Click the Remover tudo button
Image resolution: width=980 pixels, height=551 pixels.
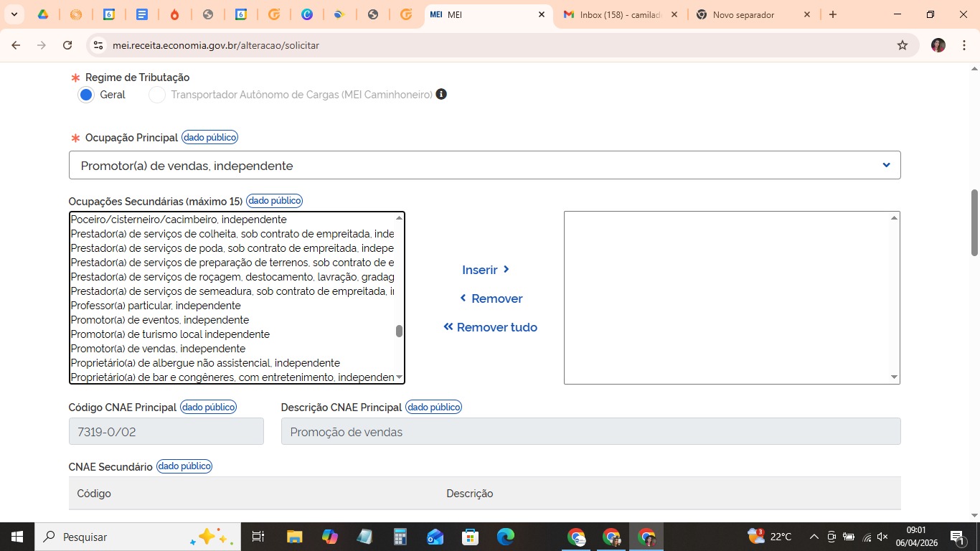490,327
